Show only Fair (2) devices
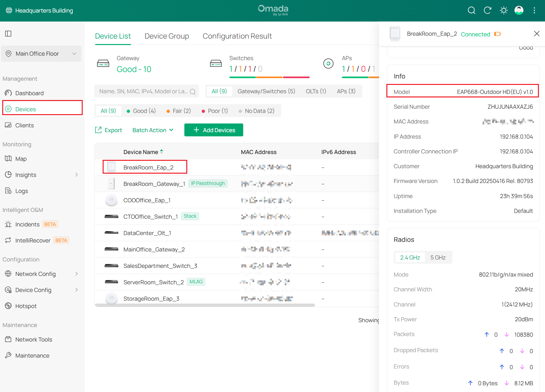 pos(179,111)
